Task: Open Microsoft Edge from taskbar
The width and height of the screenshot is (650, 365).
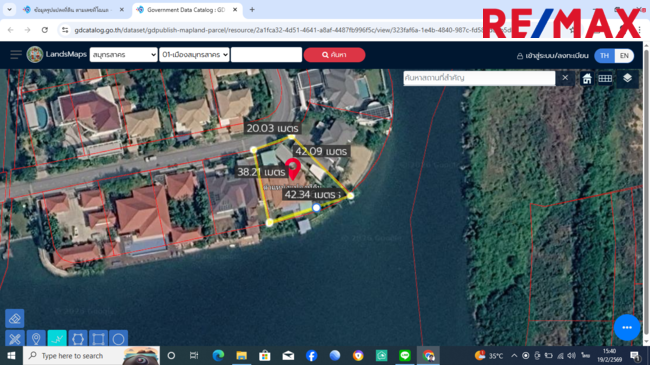Action: click(x=218, y=355)
